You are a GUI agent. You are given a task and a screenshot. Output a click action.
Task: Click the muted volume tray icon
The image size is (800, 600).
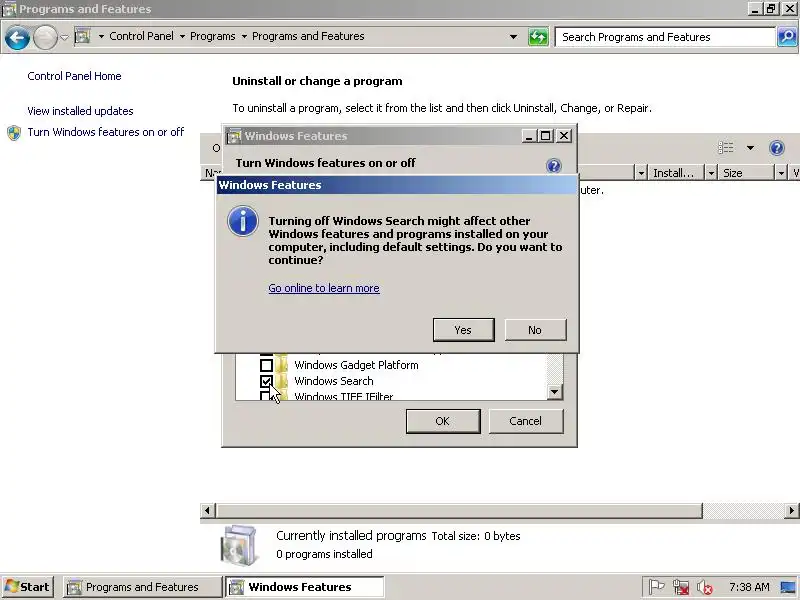(705, 587)
